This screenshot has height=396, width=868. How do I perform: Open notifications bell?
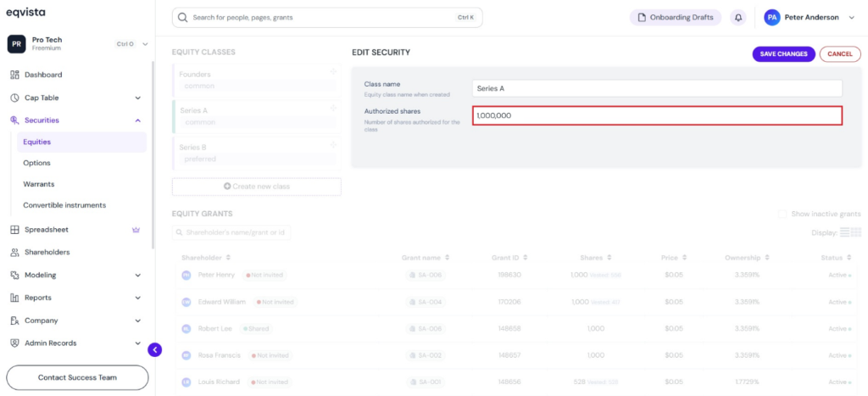coord(738,18)
